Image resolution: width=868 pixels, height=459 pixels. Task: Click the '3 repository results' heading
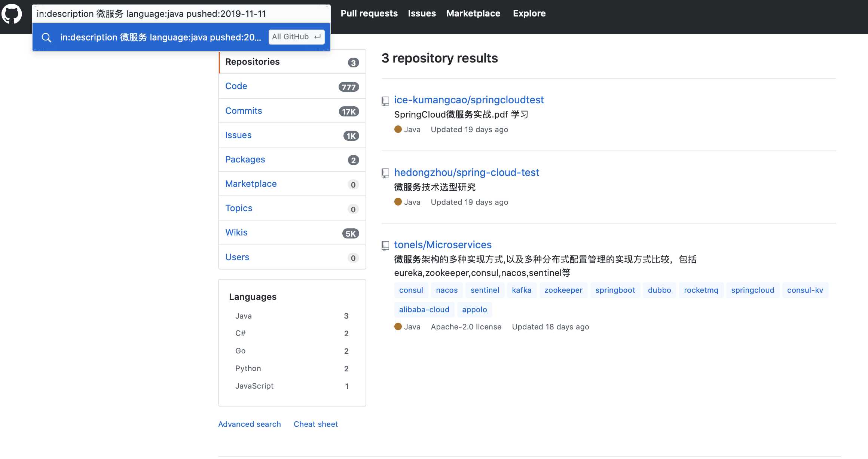440,58
